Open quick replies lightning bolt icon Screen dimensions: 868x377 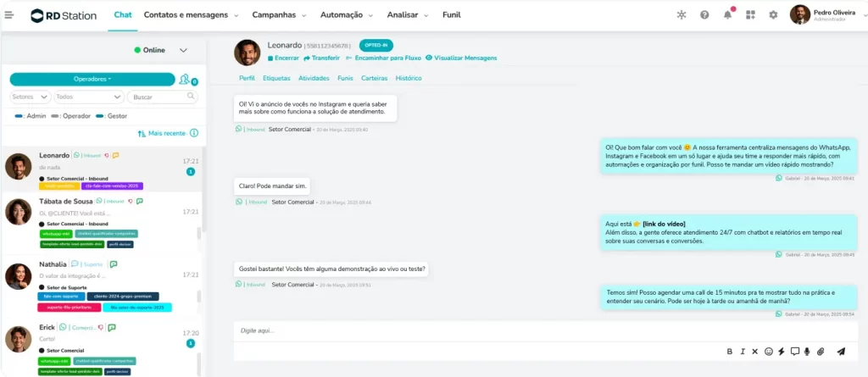[x=782, y=351]
